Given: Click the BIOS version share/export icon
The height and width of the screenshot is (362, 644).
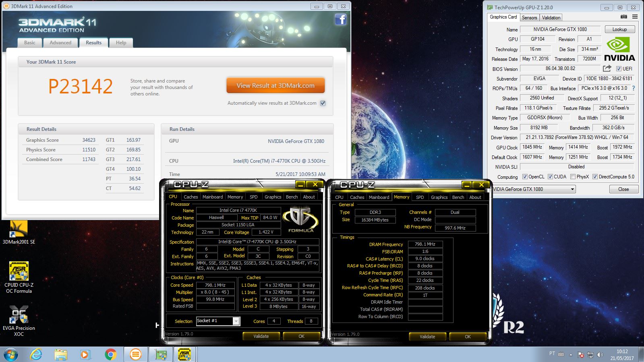Looking at the screenshot, I should [x=607, y=68].
